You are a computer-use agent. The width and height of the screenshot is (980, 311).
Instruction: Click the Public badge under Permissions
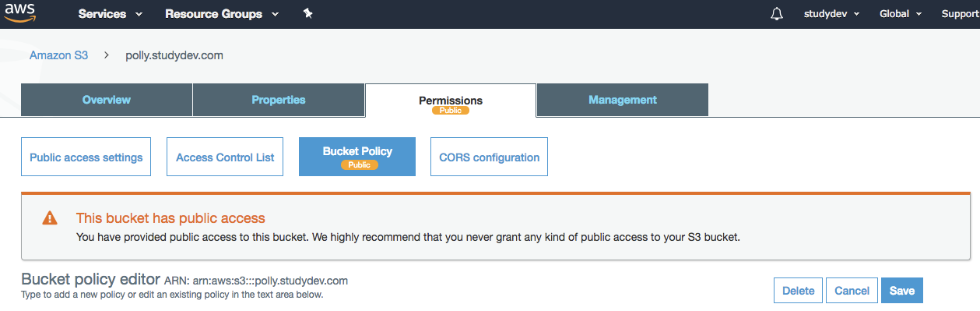pos(451,111)
